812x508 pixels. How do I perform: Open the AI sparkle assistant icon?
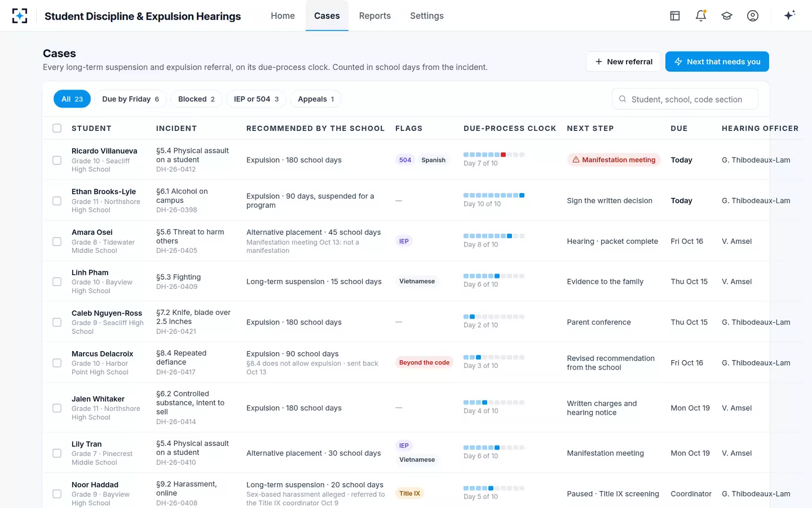coord(789,15)
